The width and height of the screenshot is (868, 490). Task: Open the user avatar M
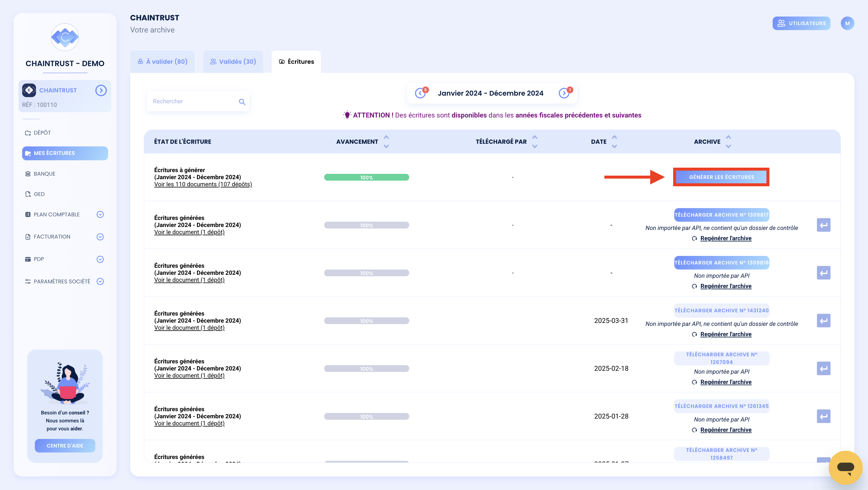click(847, 23)
